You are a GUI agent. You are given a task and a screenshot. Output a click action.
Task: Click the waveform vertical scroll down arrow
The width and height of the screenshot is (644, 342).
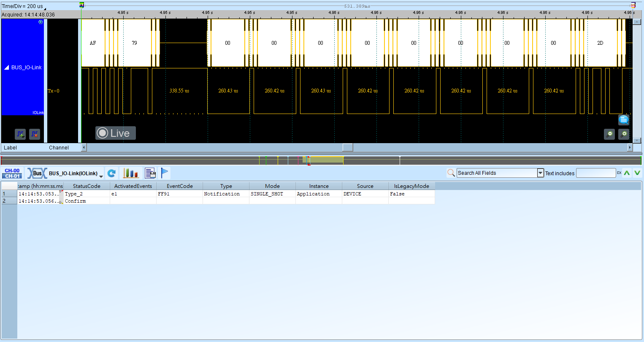click(x=637, y=140)
